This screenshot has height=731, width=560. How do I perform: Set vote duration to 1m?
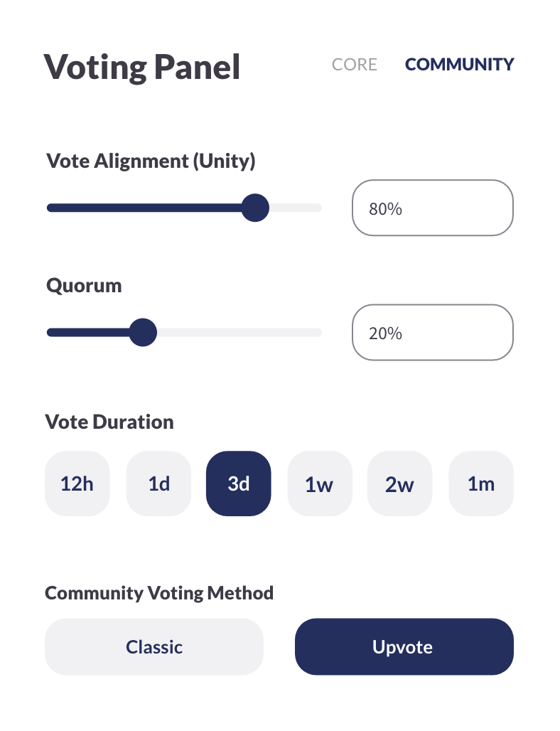point(481,484)
